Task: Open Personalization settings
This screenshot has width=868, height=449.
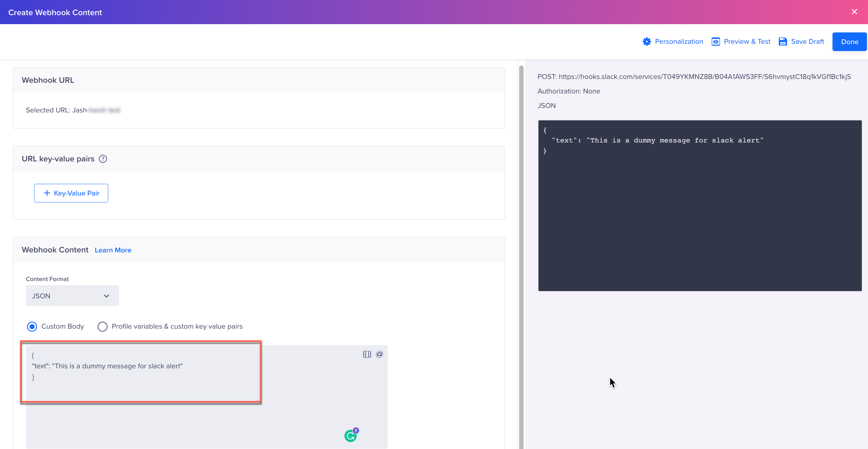Action: tap(679, 42)
